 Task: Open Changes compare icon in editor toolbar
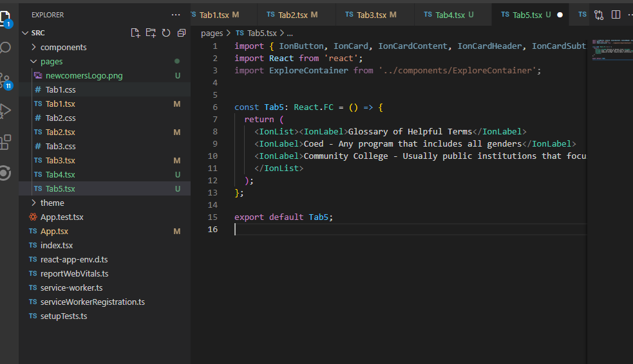(599, 15)
